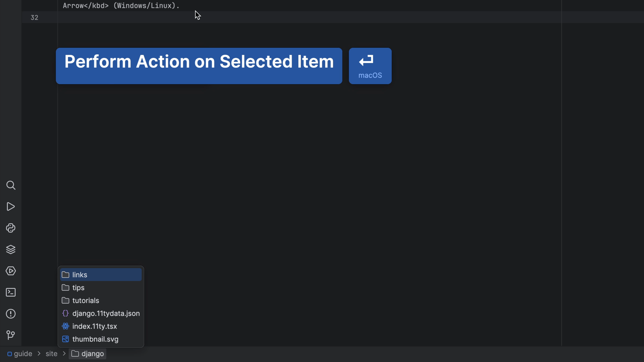
Task: Open the Terminal tool window icon
Action: [11, 292]
